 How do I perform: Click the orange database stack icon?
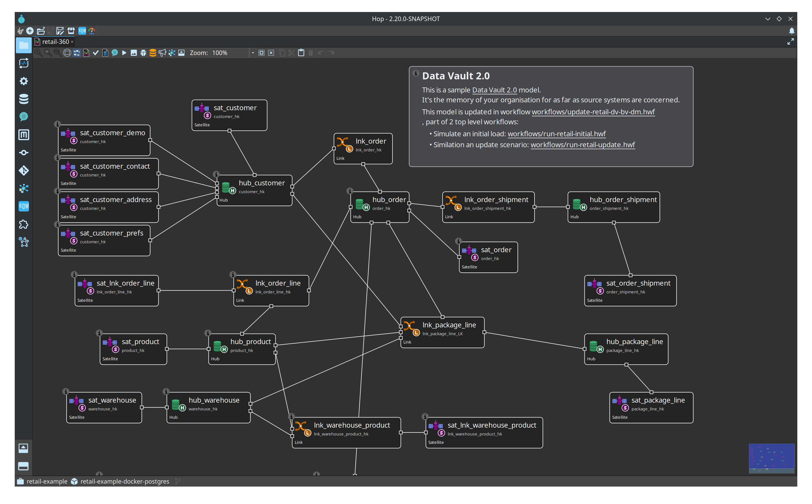(153, 53)
